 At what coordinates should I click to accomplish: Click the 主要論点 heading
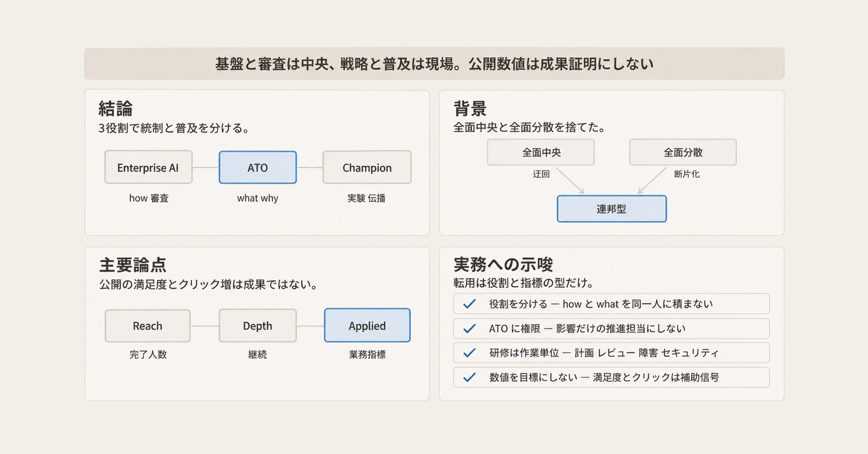pos(132,265)
